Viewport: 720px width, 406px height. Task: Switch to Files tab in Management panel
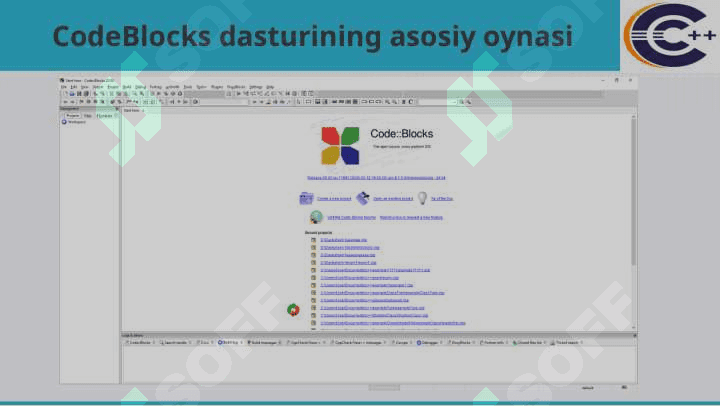coord(88,116)
